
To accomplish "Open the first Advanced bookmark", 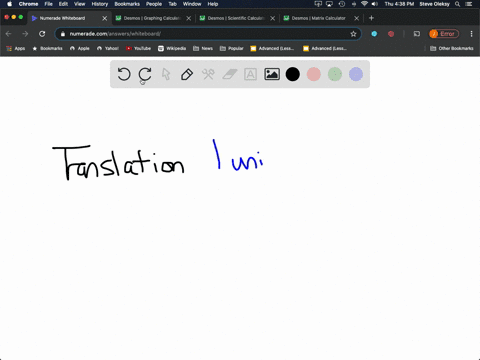I will (272, 48).
